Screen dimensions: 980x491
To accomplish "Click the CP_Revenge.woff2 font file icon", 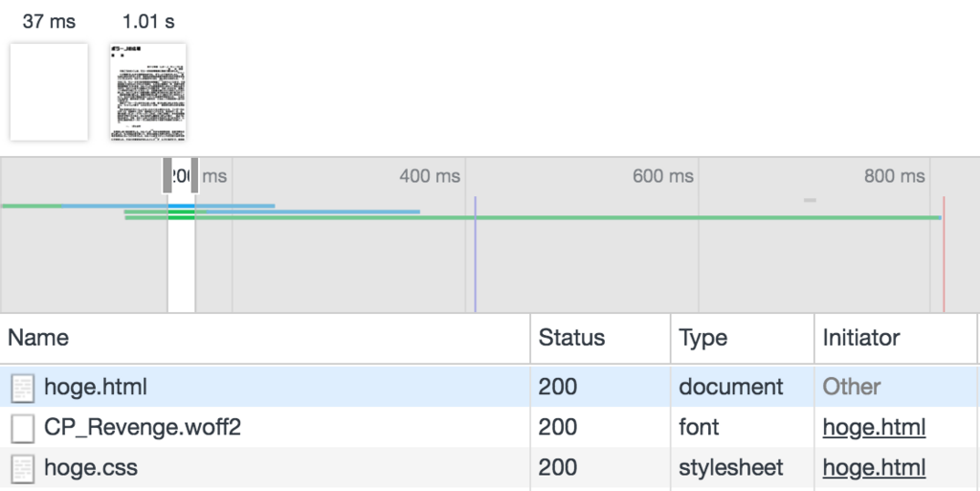I will (22, 428).
